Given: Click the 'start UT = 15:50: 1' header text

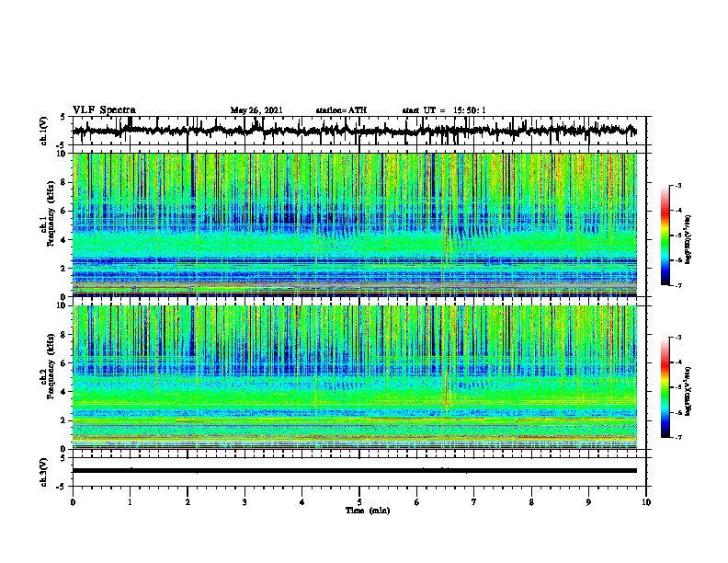Looking at the screenshot, I should (x=444, y=110).
